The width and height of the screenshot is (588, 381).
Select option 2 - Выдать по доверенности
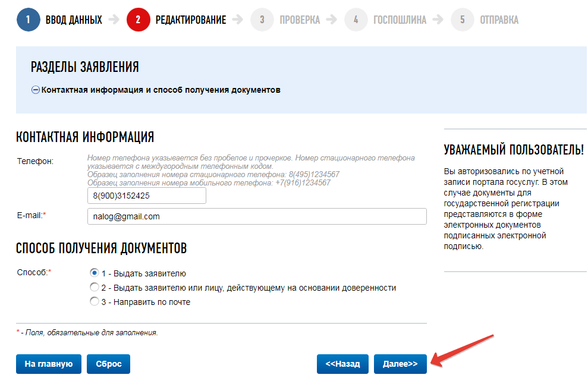[95, 287]
